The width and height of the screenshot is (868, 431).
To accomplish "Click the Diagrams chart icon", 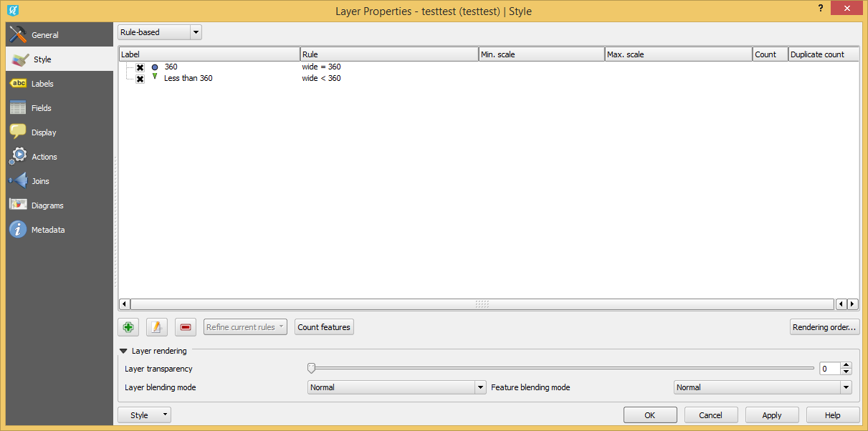I will coord(18,205).
